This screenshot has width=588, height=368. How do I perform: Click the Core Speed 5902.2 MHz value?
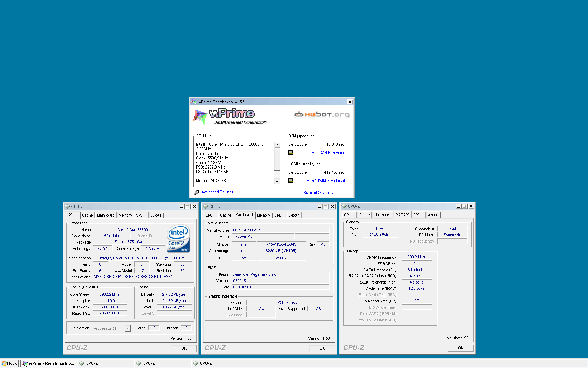point(110,294)
